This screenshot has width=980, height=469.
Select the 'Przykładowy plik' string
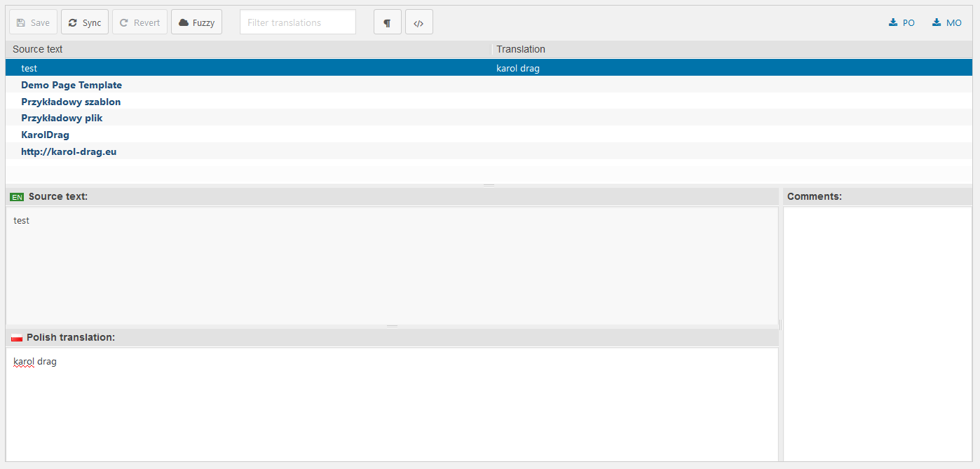pos(62,118)
